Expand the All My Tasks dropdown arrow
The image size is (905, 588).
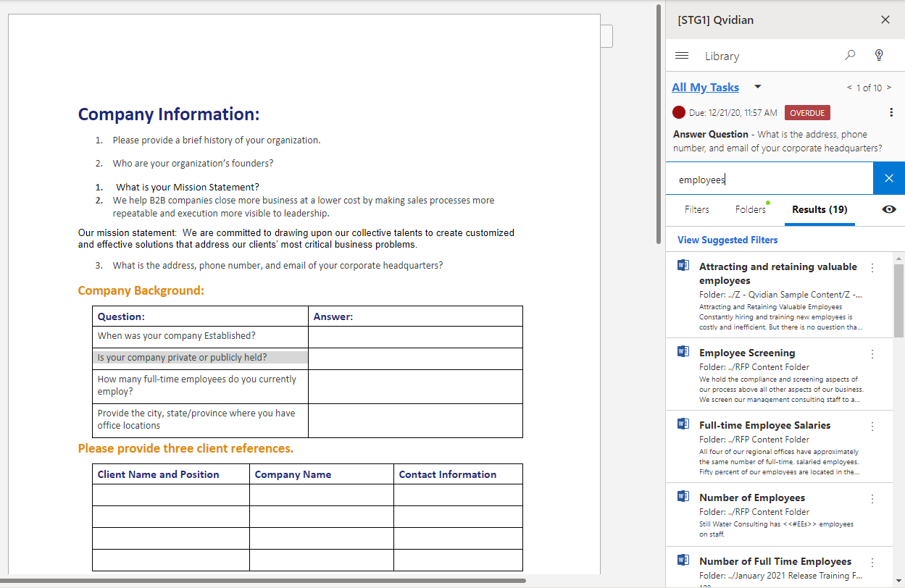757,87
